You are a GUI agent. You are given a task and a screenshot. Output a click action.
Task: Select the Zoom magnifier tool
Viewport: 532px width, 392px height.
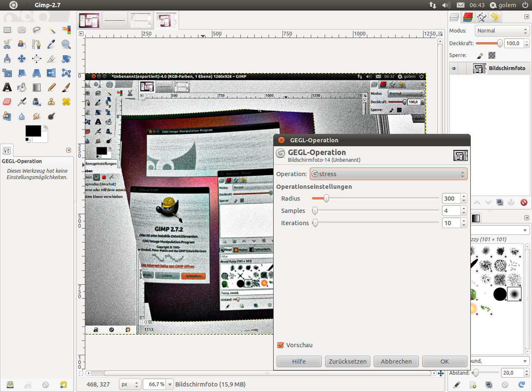click(66, 44)
